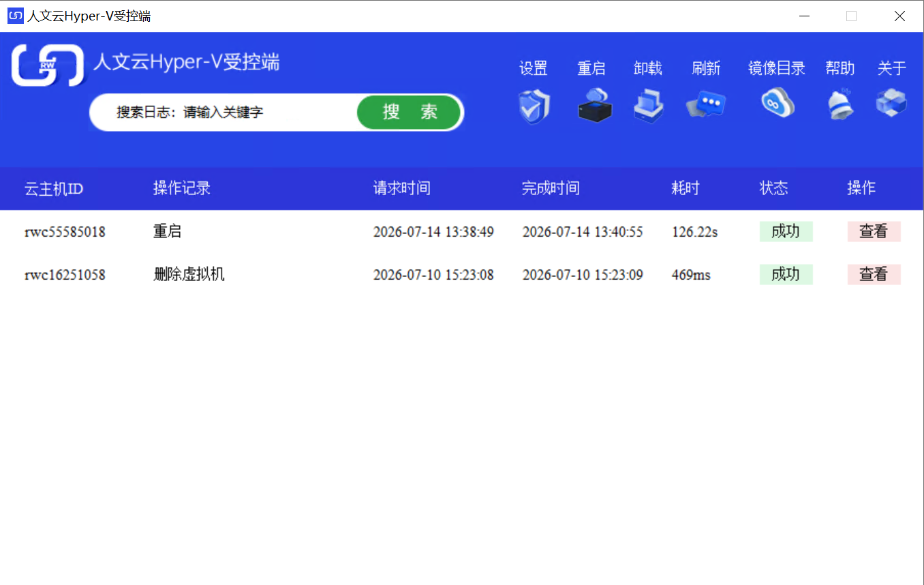The image size is (924, 585).
Task: Click the title bar app icon
Action: tap(15, 16)
